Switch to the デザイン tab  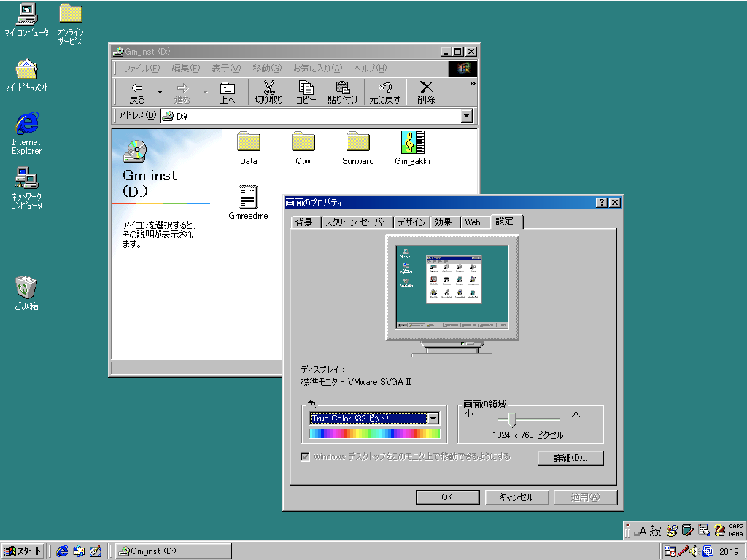pos(412,222)
